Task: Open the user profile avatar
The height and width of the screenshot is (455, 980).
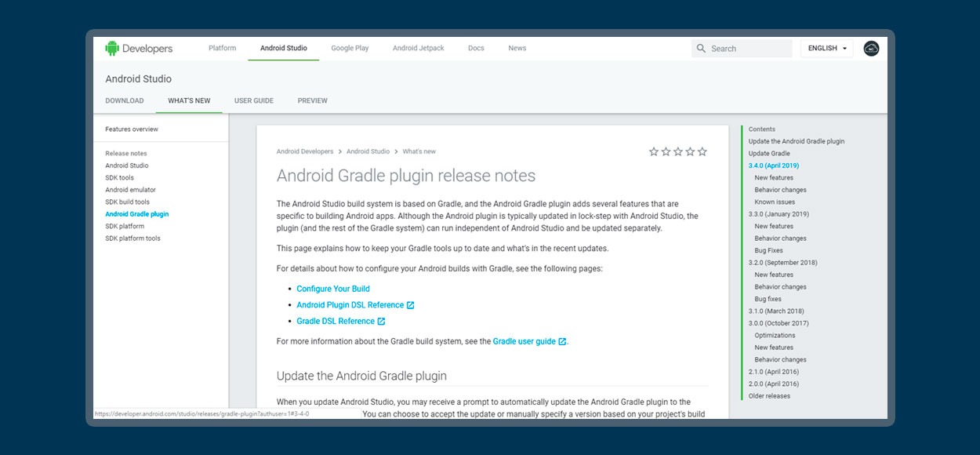Action: click(x=871, y=49)
